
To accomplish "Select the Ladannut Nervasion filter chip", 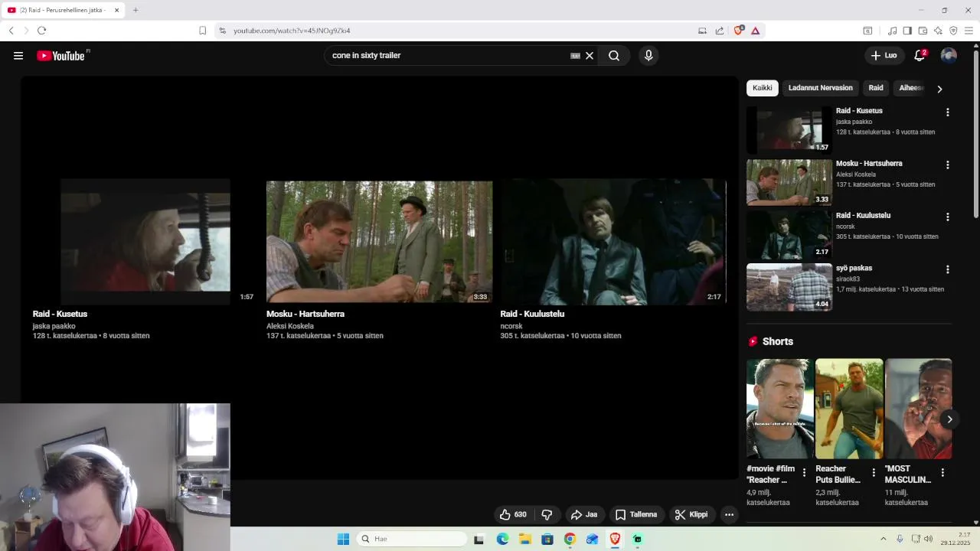I will coord(820,88).
